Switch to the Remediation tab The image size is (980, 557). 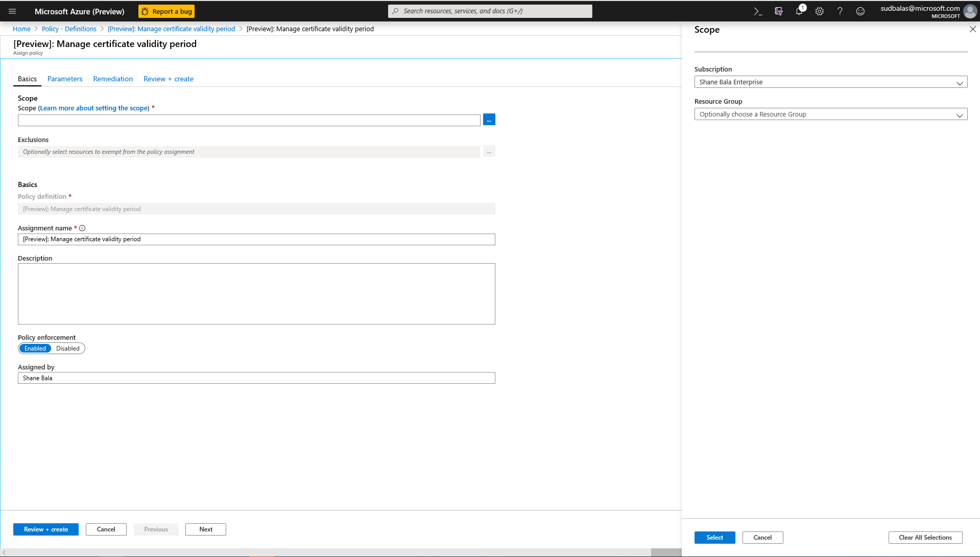point(112,79)
